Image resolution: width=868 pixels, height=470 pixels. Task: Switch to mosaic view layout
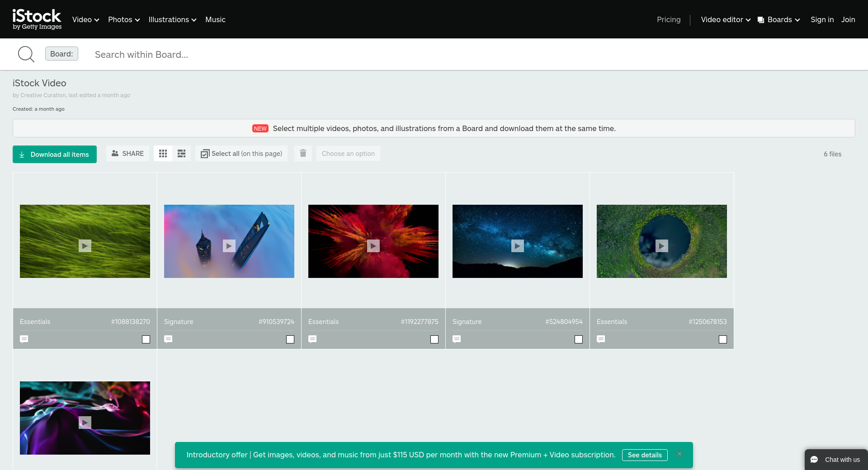[181, 154]
